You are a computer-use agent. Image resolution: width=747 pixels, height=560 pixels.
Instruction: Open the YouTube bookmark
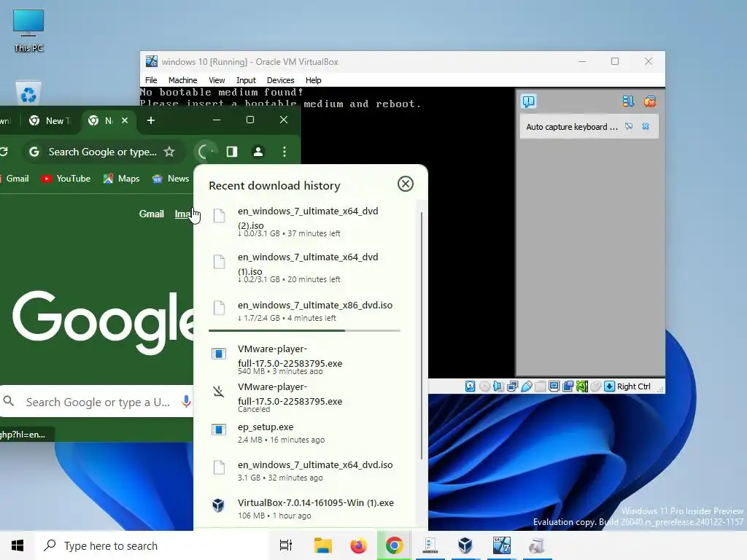(x=66, y=179)
